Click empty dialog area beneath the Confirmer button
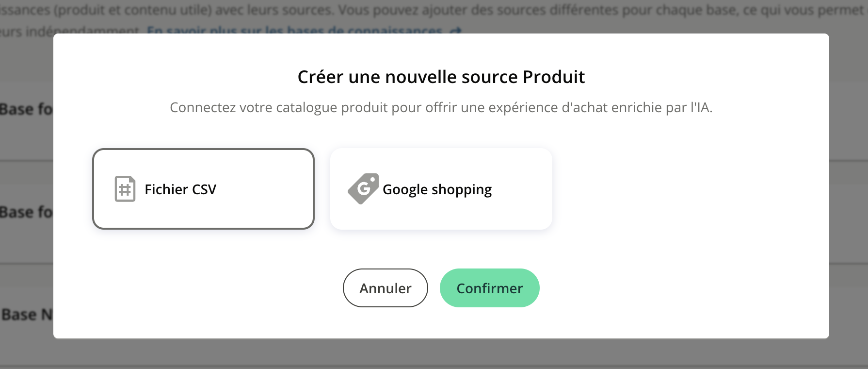This screenshot has height=369, width=868. [489, 323]
